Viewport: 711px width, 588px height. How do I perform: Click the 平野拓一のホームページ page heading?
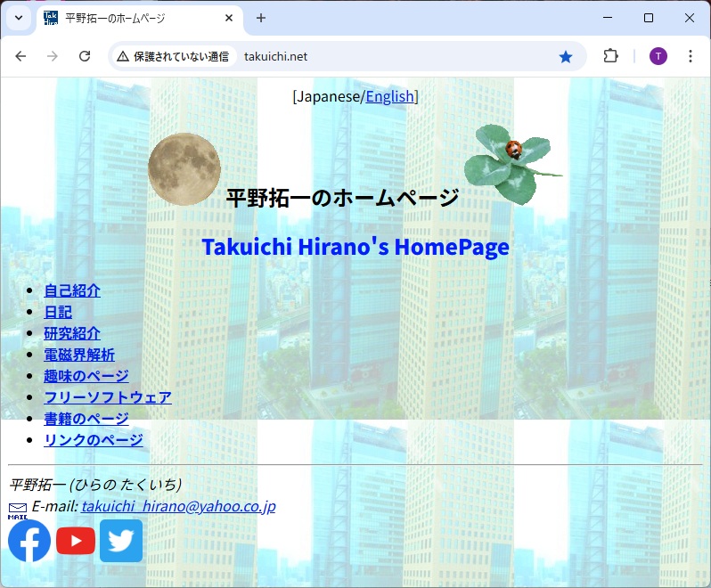click(342, 198)
